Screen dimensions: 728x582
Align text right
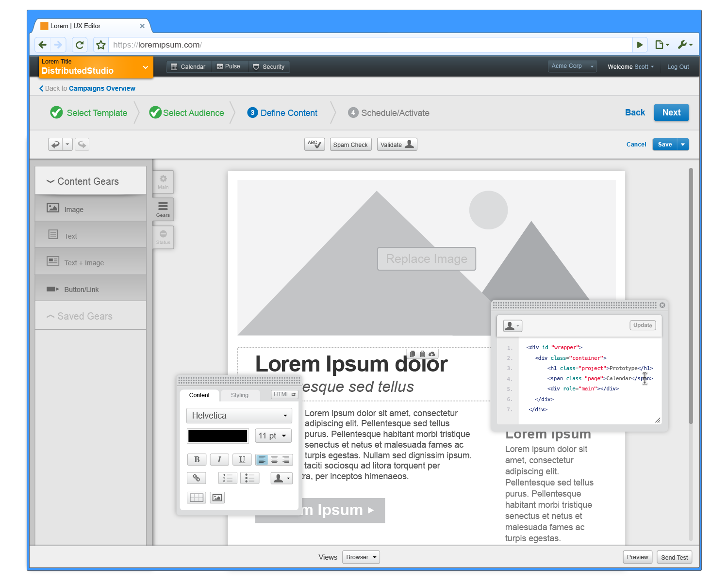pos(286,459)
